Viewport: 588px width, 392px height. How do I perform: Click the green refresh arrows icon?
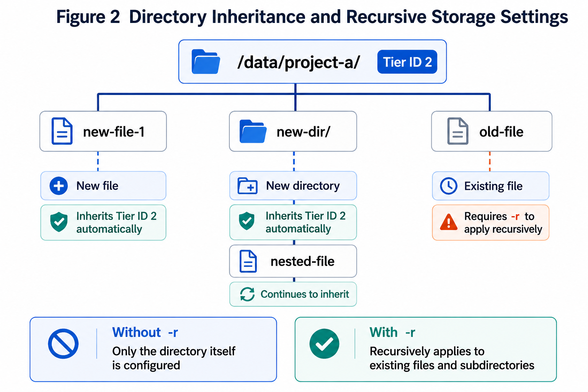click(247, 294)
